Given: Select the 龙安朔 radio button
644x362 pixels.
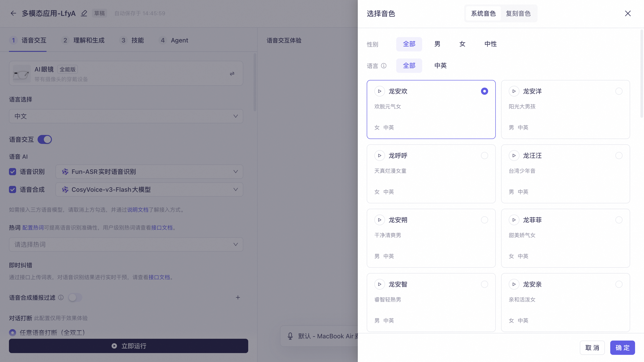Looking at the screenshot, I should point(484,220).
